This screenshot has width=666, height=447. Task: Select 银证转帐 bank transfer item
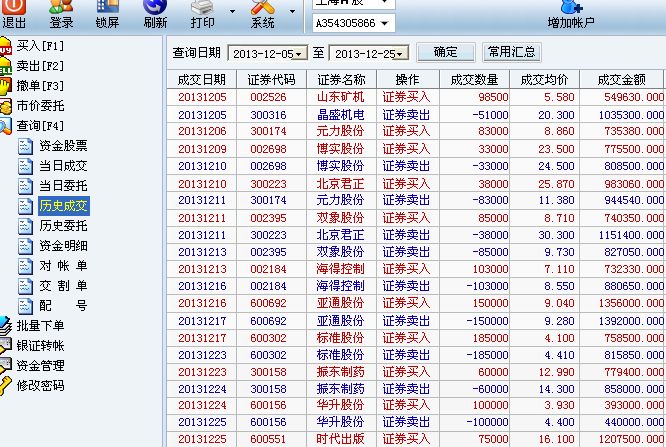click(x=40, y=345)
